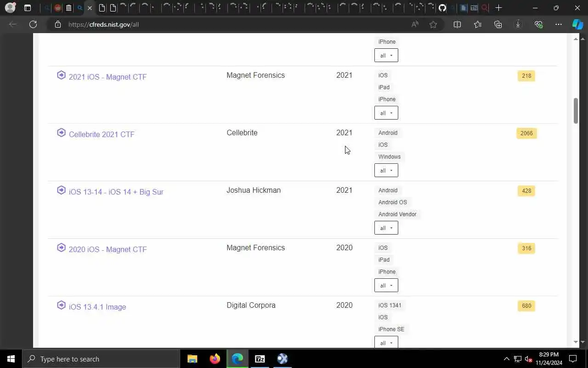Open the Downloads panel
The height and width of the screenshot is (368, 588).
tap(518, 24)
